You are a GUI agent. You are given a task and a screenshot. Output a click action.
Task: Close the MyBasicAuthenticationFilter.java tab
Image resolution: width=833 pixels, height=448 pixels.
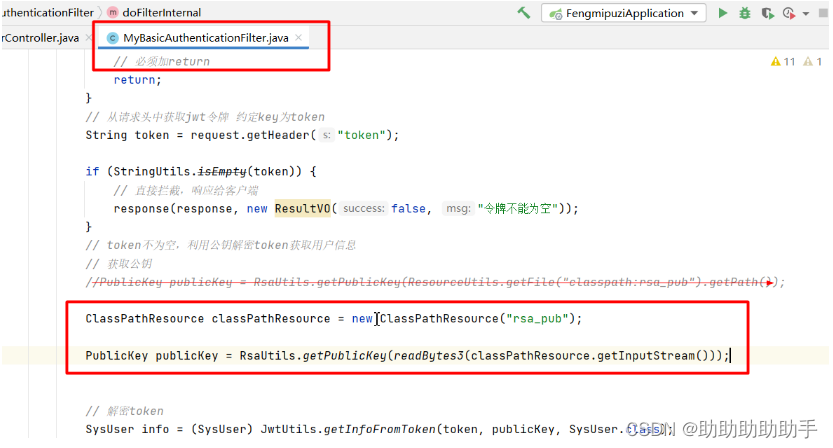coord(299,37)
